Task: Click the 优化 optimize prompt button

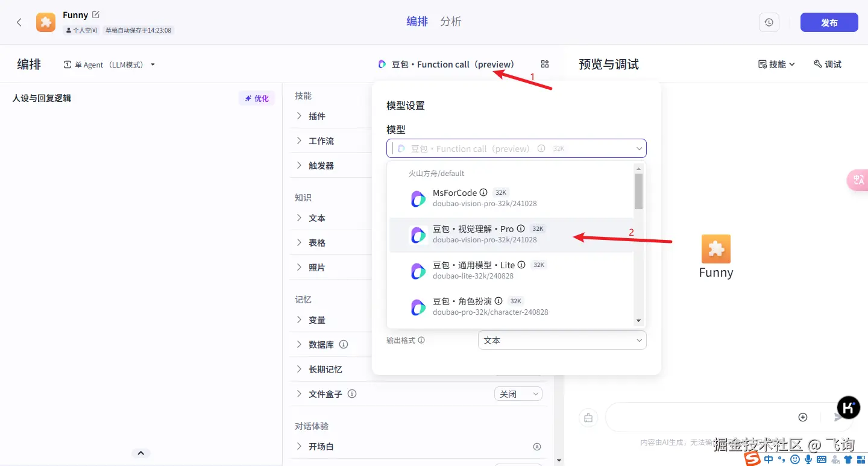Action: (x=257, y=98)
